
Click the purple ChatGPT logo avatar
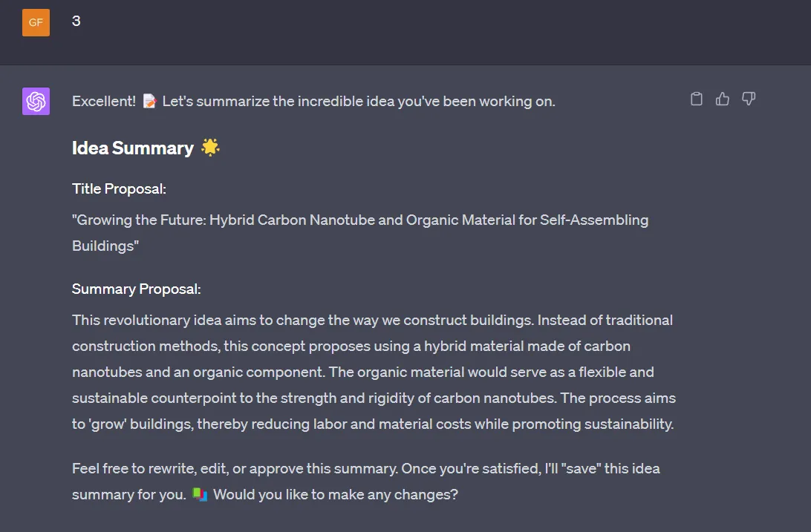click(x=36, y=101)
